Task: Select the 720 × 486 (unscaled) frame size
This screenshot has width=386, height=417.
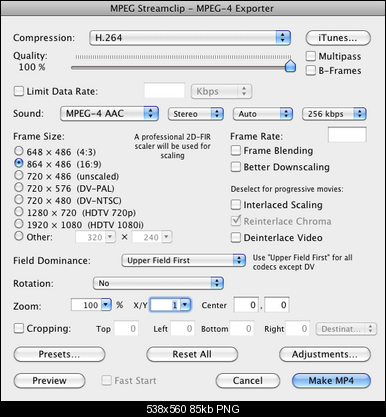Action: (x=19, y=175)
